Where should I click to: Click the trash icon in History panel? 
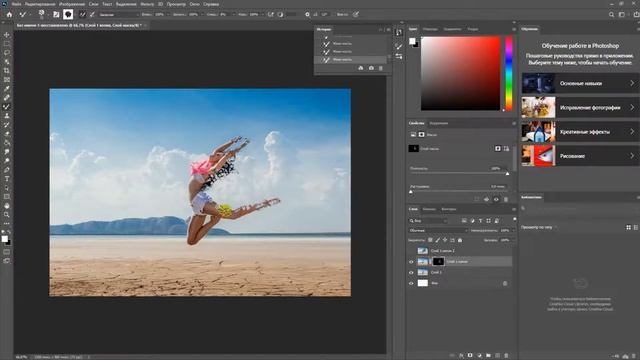pos(381,68)
